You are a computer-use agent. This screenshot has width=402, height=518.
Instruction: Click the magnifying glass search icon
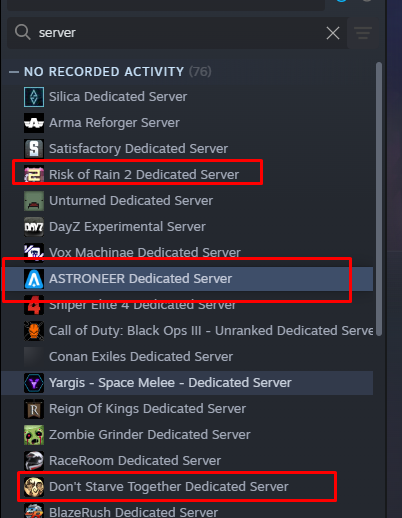[23, 33]
